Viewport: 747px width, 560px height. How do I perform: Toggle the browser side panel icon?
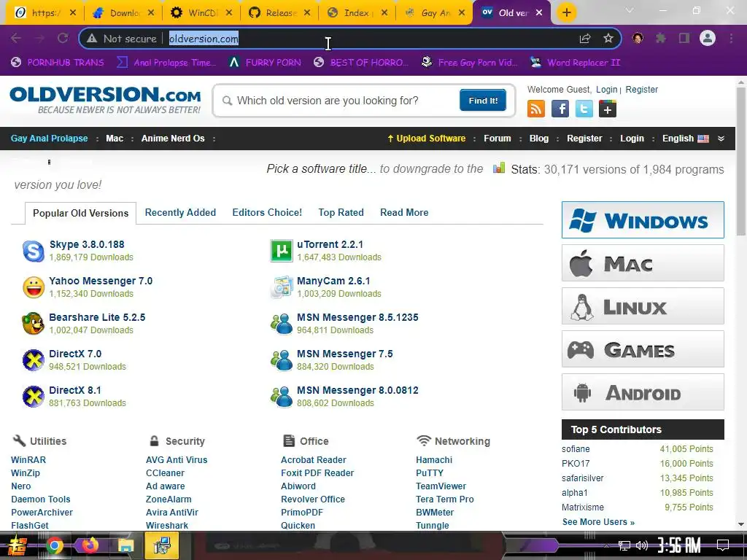(x=684, y=38)
